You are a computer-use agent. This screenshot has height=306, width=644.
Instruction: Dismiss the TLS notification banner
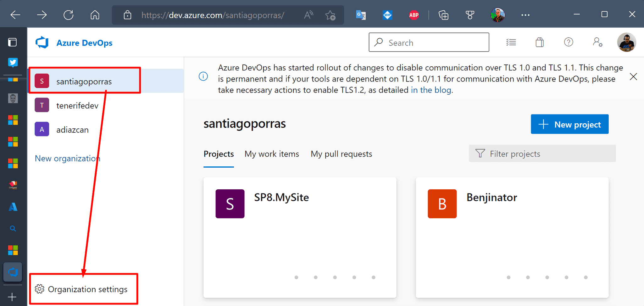pyautogui.click(x=633, y=77)
